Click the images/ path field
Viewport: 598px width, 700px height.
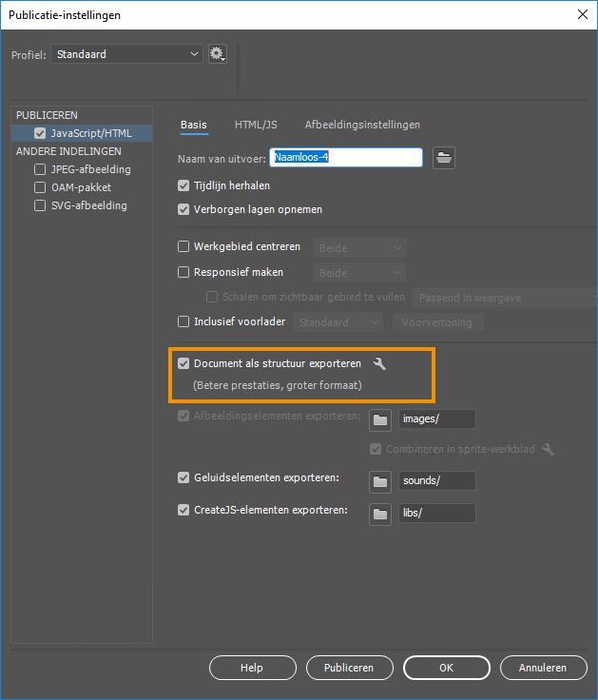[x=437, y=418]
